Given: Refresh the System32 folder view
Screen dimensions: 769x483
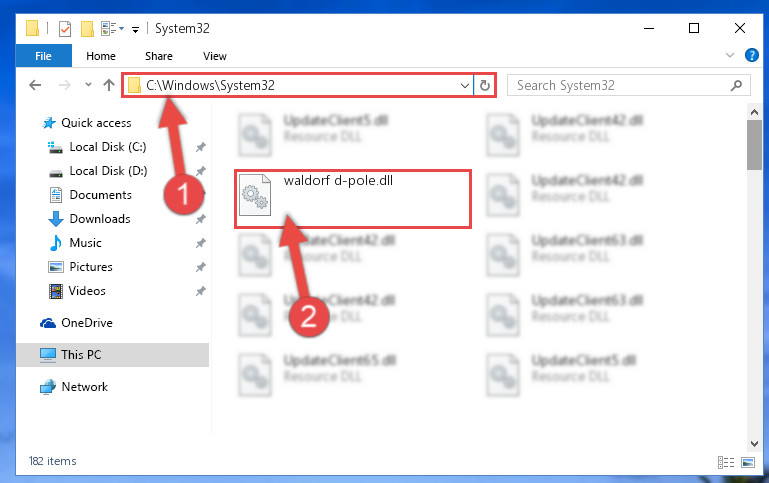Looking at the screenshot, I should pos(485,85).
